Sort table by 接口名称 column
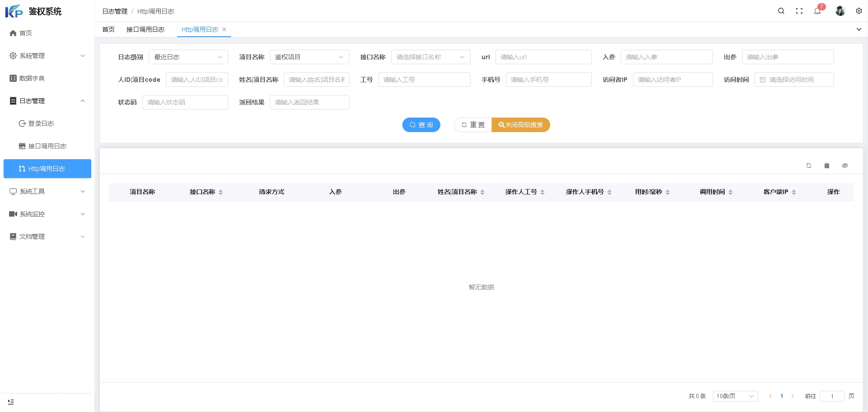The width and height of the screenshot is (868, 412). coord(221,192)
